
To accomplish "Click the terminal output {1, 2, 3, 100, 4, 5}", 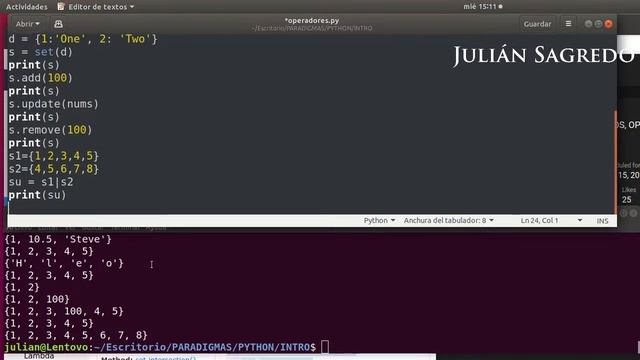I will (x=64, y=311).
